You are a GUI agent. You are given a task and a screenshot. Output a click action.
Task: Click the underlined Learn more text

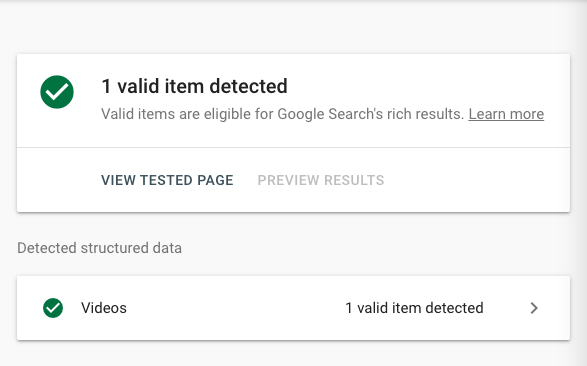pyautogui.click(x=506, y=114)
